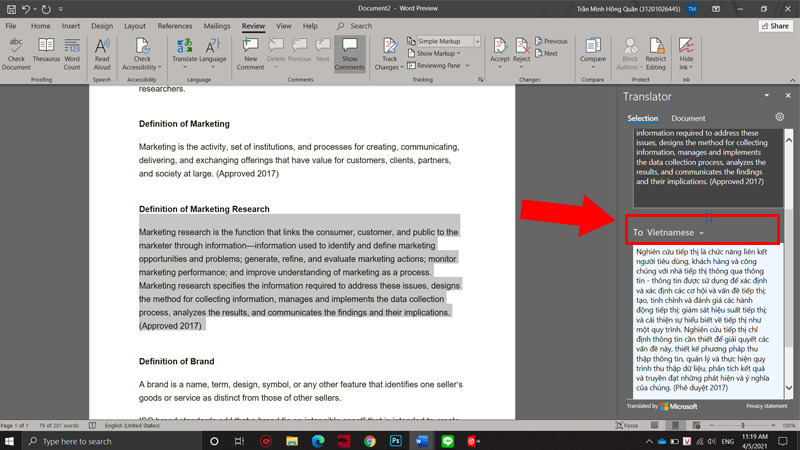Open the Thesaurus tool
The image size is (800, 450).
[46, 50]
